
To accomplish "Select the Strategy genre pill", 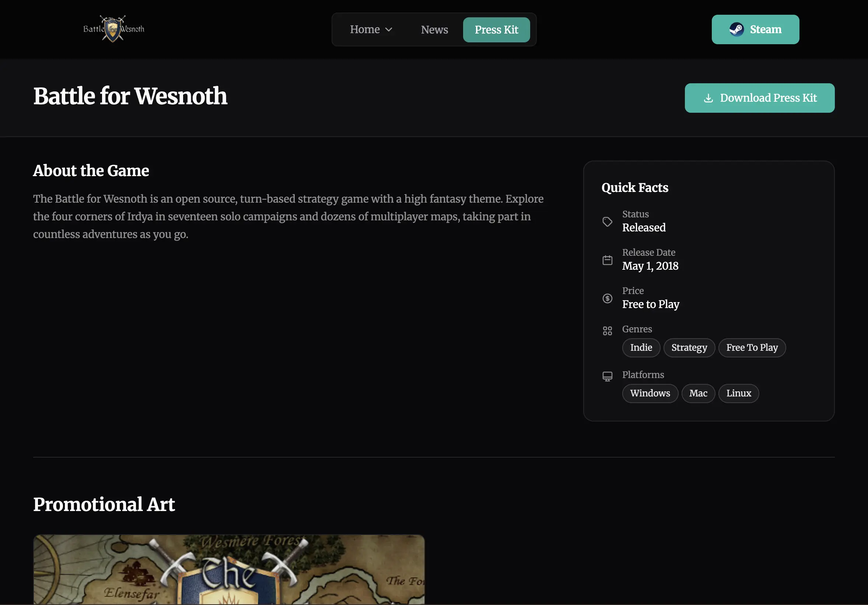I will pyautogui.click(x=689, y=347).
